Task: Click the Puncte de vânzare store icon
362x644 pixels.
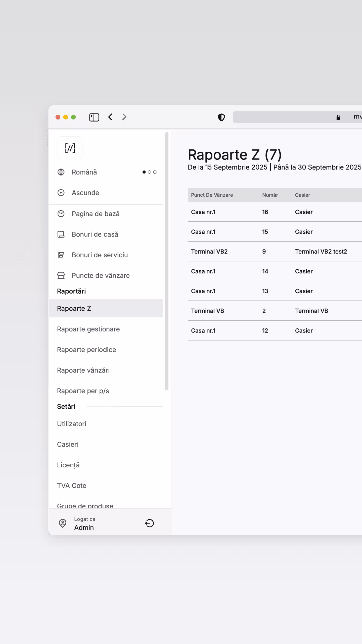Action: [61, 275]
